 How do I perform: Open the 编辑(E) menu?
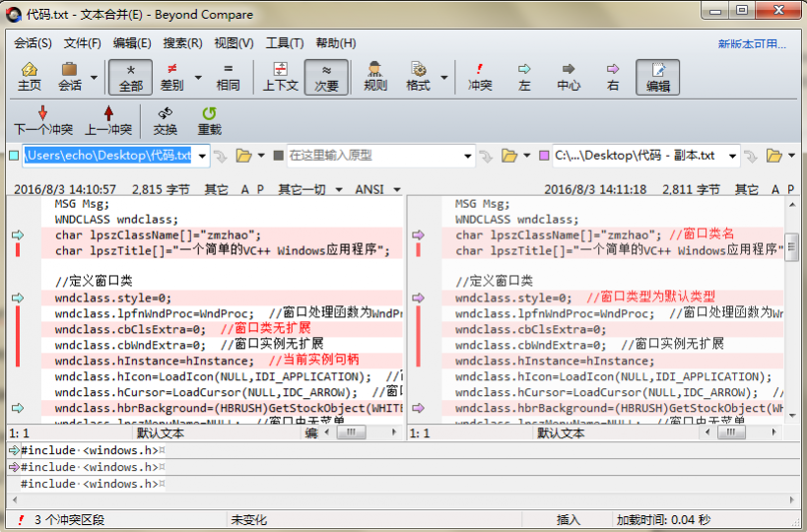click(132, 43)
